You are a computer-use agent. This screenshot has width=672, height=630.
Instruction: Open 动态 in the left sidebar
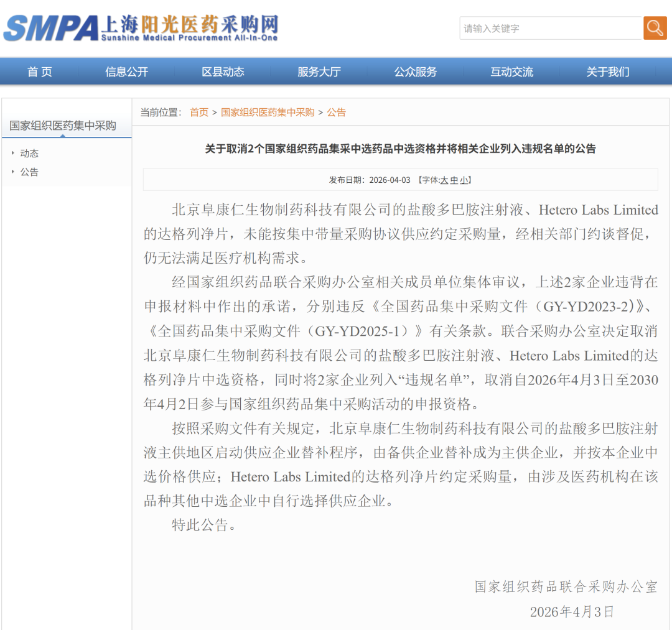point(29,154)
